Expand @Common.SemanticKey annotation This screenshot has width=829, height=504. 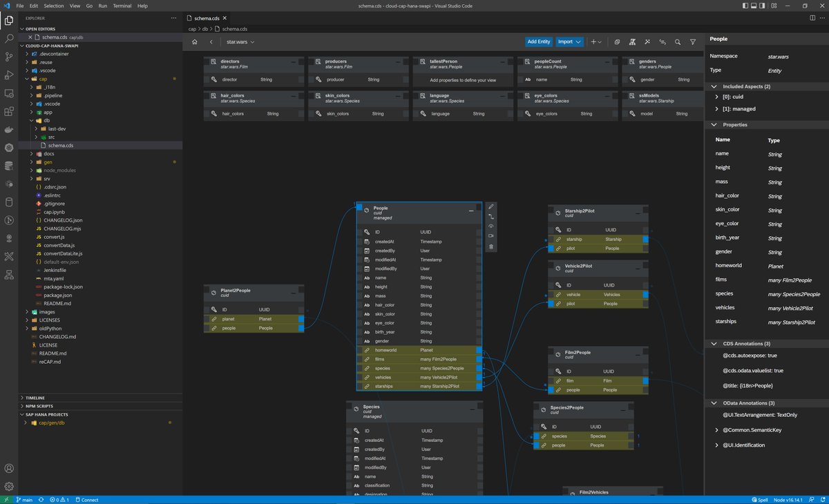[716, 430]
